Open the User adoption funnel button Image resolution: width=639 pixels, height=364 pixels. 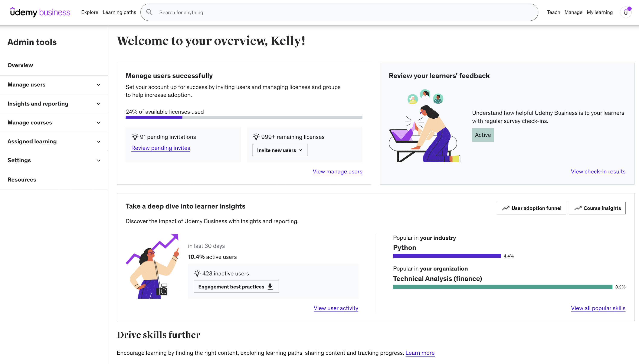coord(531,208)
